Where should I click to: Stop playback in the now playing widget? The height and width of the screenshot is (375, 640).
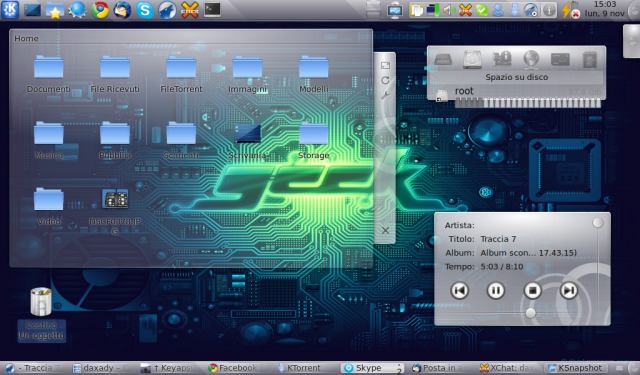(532, 291)
